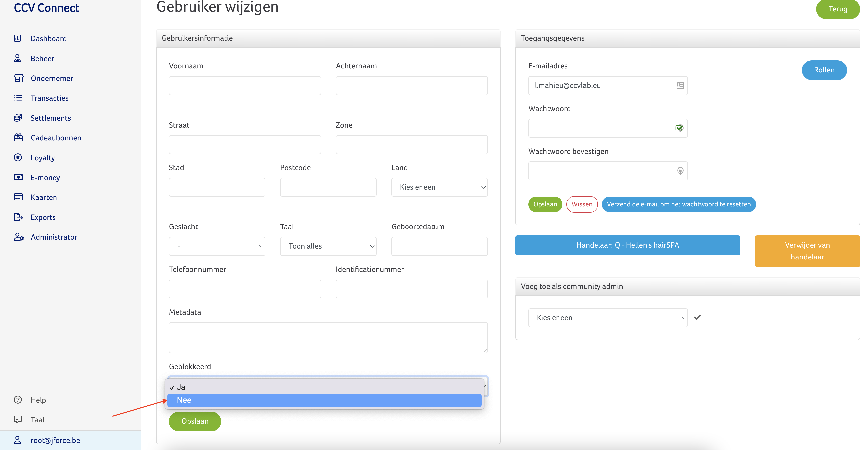The height and width of the screenshot is (450, 868).
Task: Expand the Taal 'Toon alles' dropdown
Action: click(x=328, y=246)
